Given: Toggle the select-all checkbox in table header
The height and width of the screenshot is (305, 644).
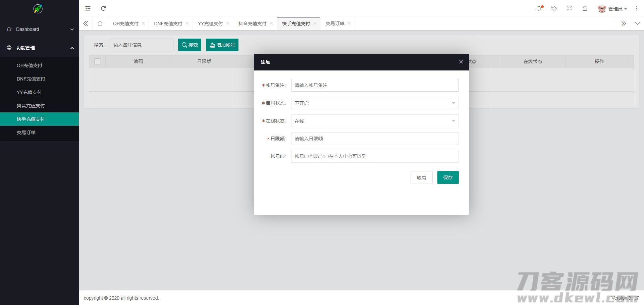Looking at the screenshot, I should pos(97,61).
